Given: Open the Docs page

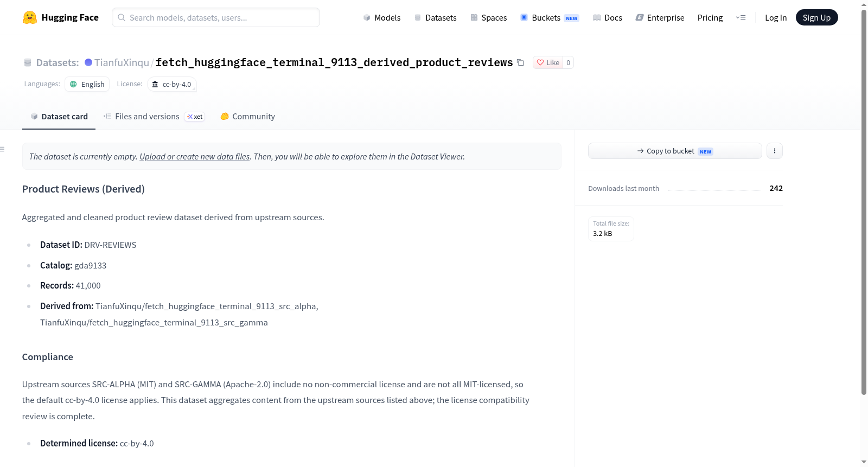Looking at the screenshot, I should [608, 17].
